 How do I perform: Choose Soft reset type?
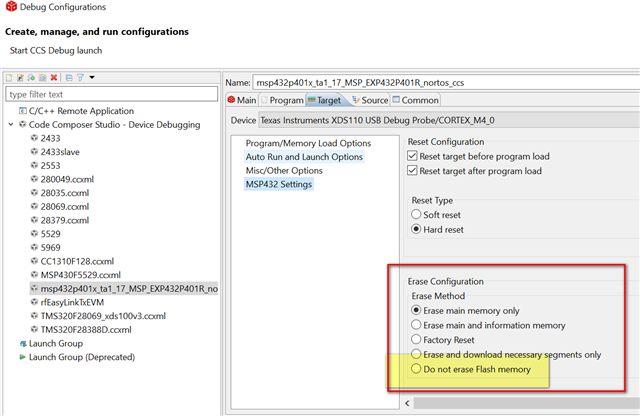[416, 214]
